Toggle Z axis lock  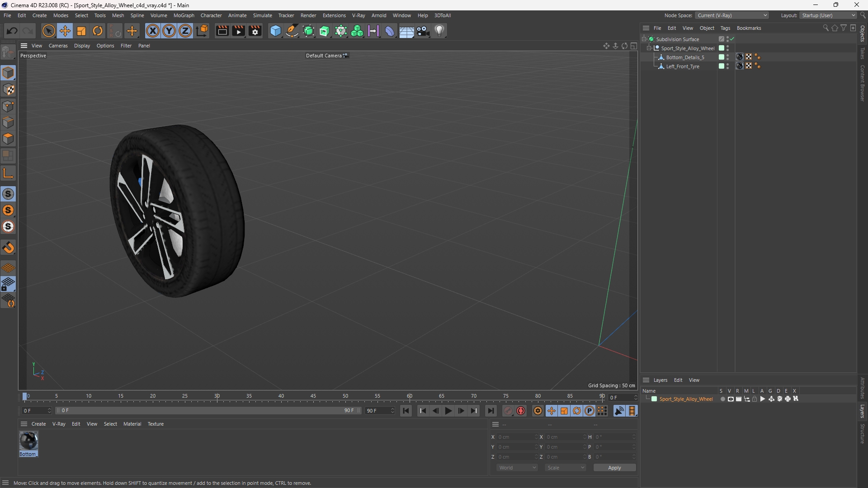(x=185, y=31)
